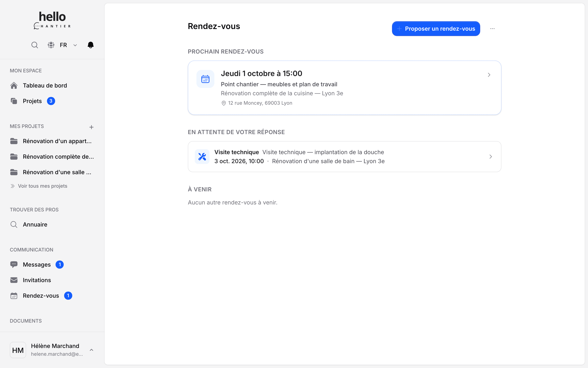Click the Rendez-vous badge showing 1
This screenshot has width=588, height=368.
68,296
